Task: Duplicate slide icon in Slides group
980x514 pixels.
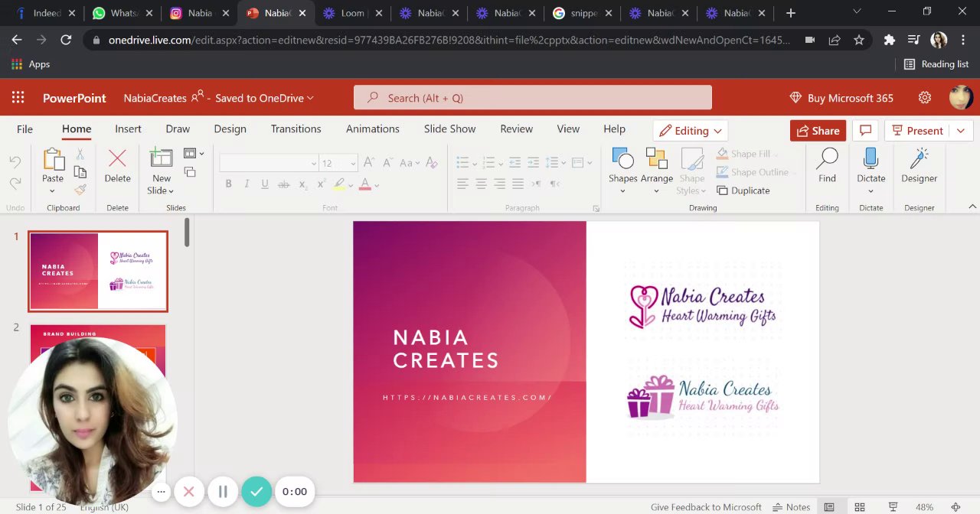Action: (190, 172)
